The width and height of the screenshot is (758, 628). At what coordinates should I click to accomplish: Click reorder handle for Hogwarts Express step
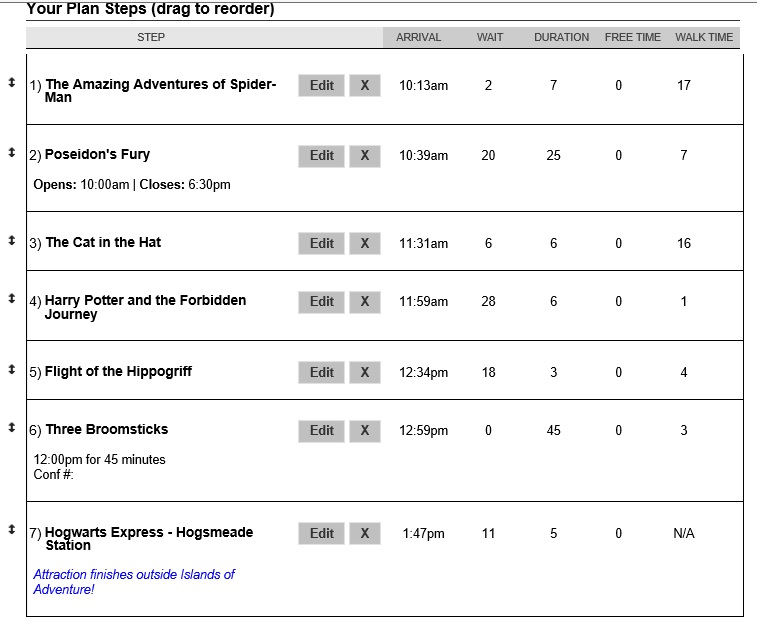click(11, 529)
